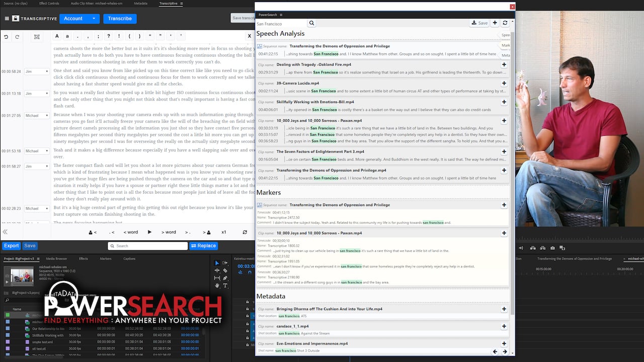The height and width of the screenshot is (362, 644).
Task: Jump to next word
Action: pyautogui.click(x=169, y=232)
